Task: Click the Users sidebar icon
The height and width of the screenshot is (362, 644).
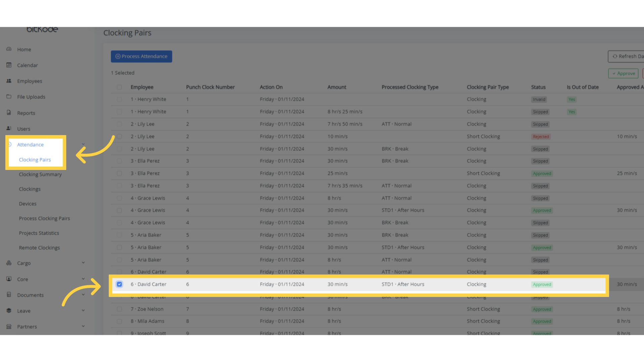Action: (9, 128)
